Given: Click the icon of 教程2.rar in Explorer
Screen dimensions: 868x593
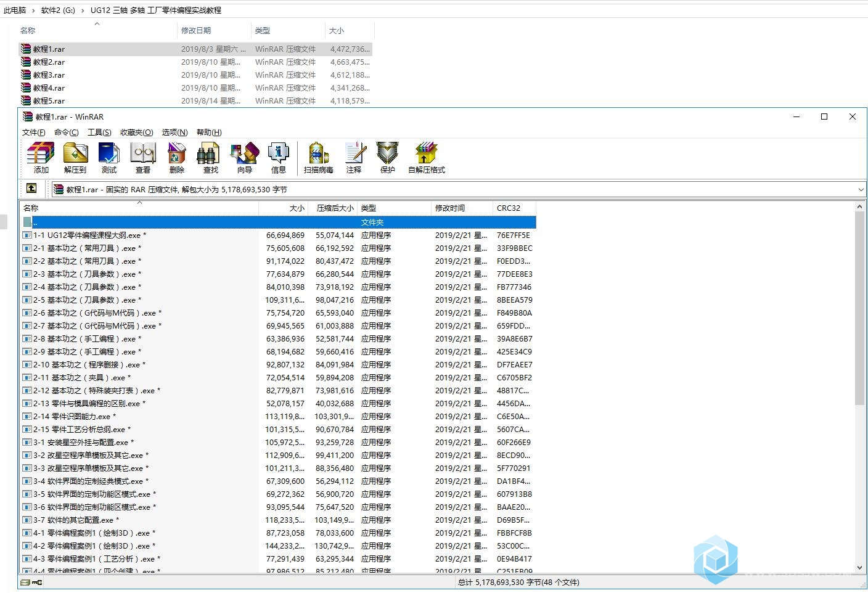Looking at the screenshot, I should pos(26,62).
